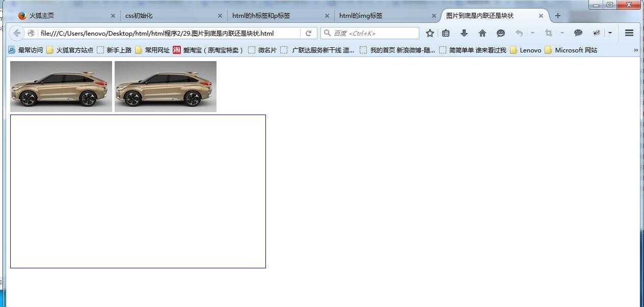Close the html的h标签和p标签 tab
The image size is (644, 307).
tap(327, 16)
